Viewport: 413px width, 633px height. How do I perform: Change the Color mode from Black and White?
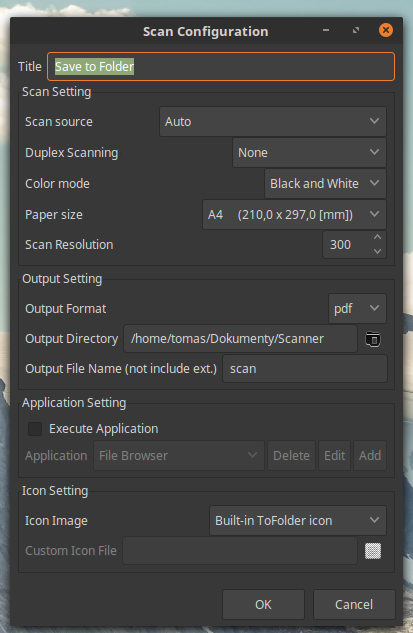[325, 184]
